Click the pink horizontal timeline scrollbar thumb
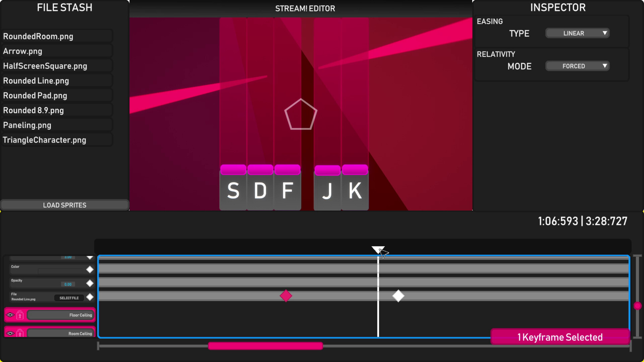Viewport: 644px width, 362px height. (x=265, y=346)
